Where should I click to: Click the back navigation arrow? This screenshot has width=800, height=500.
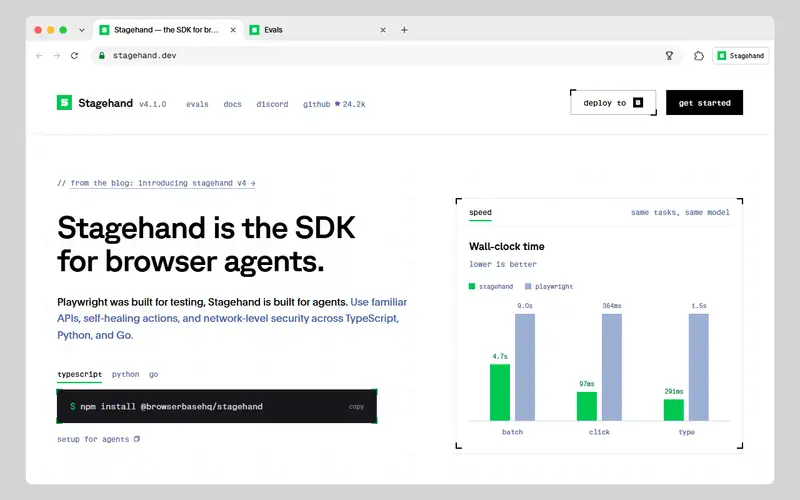point(39,56)
